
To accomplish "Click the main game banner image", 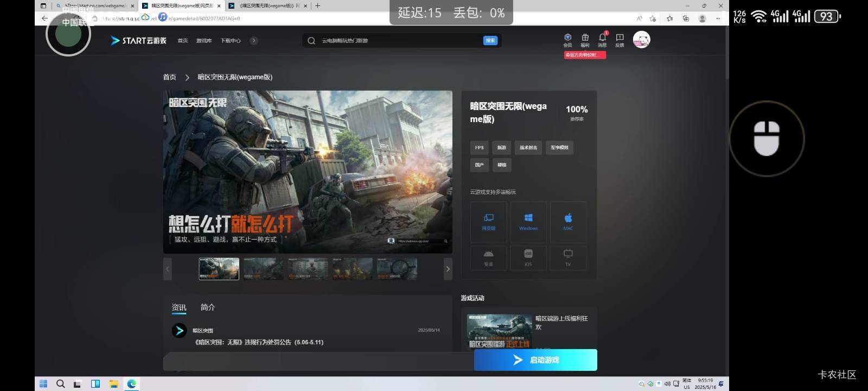I will [308, 172].
